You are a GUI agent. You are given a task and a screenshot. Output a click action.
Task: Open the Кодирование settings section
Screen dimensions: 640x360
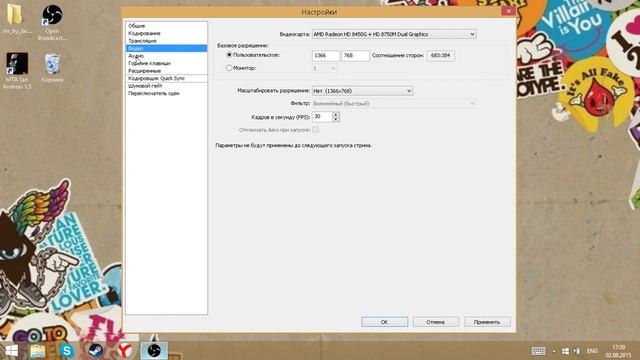(144, 33)
